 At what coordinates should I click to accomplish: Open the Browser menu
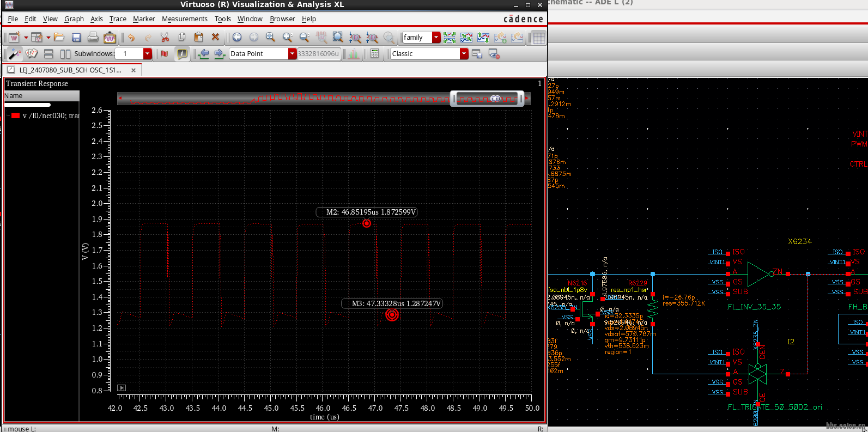(x=282, y=19)
